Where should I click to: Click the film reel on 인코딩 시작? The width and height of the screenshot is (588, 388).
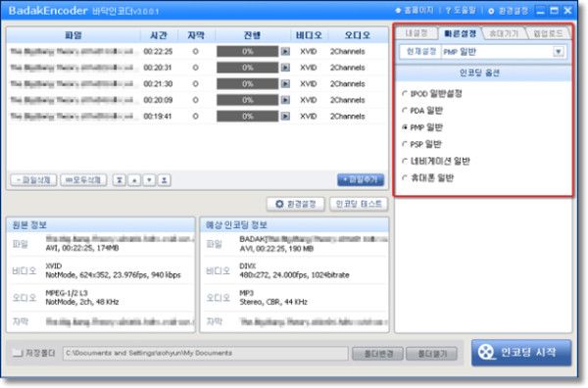[486, 353]
